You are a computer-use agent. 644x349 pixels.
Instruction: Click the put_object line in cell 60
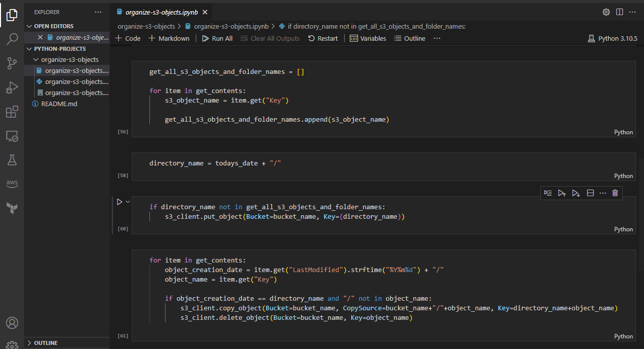tap(285, 217)
